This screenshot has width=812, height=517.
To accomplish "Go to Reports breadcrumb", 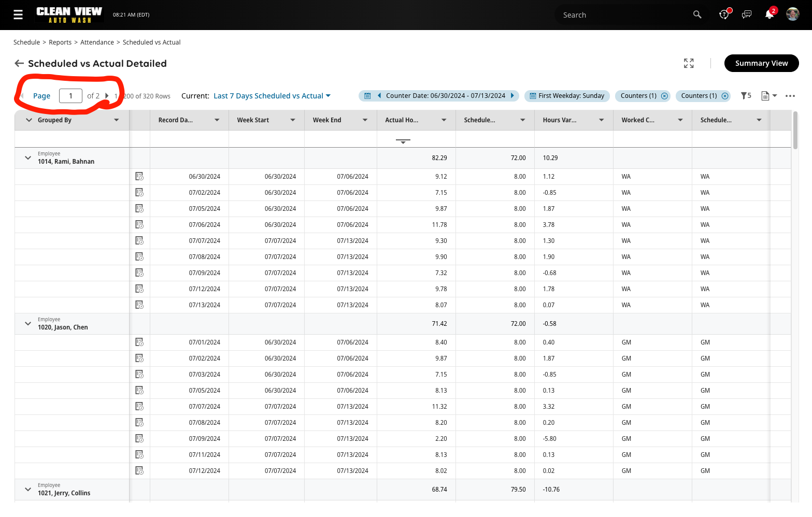I will (60, 42).
